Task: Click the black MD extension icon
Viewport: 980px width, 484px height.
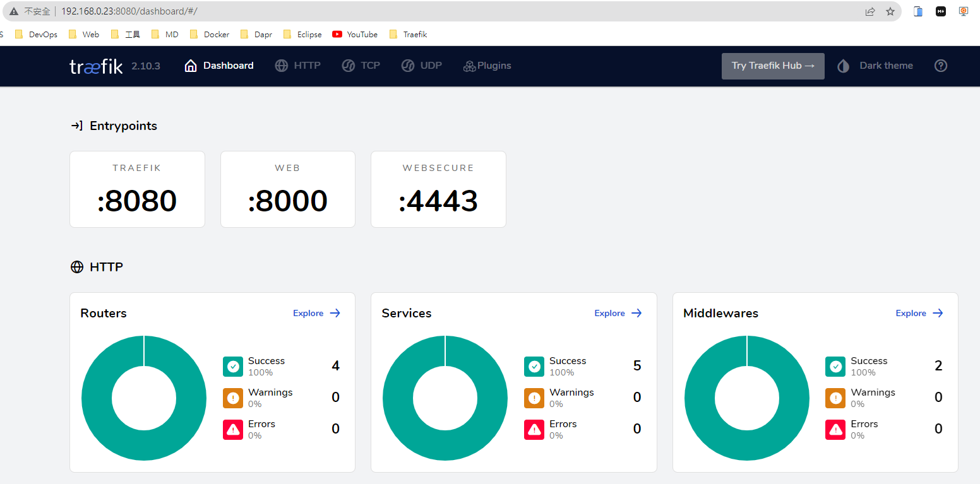Action: [x=941, y=11]
